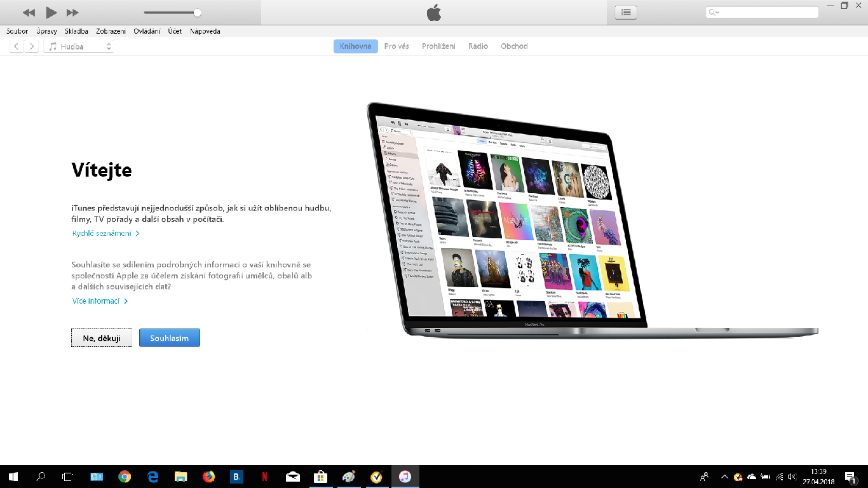Expand the Hudba media type dropdown
Image resolution: width=868 pixels, height=488 pixels.
coord(79,46)
